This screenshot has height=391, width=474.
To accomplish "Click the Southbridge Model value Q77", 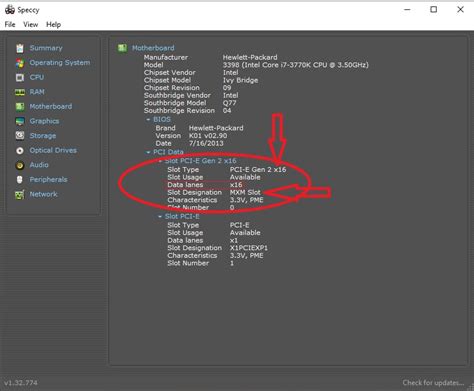I will [x=229, y=103].
